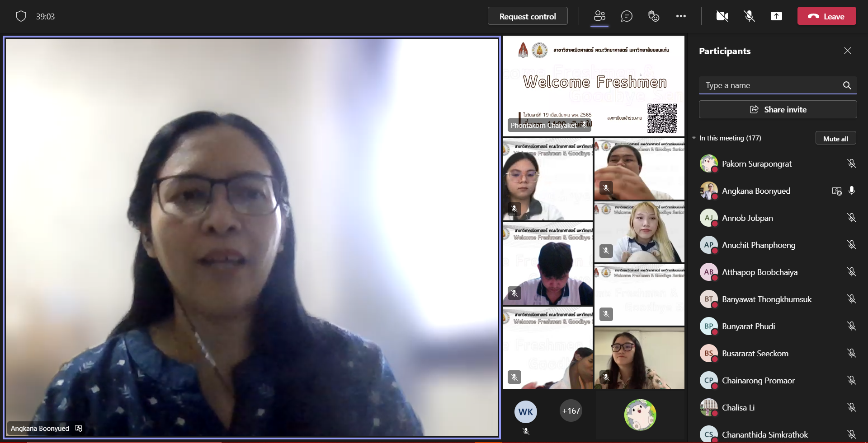Click the Share invite button

coord(778,109)
